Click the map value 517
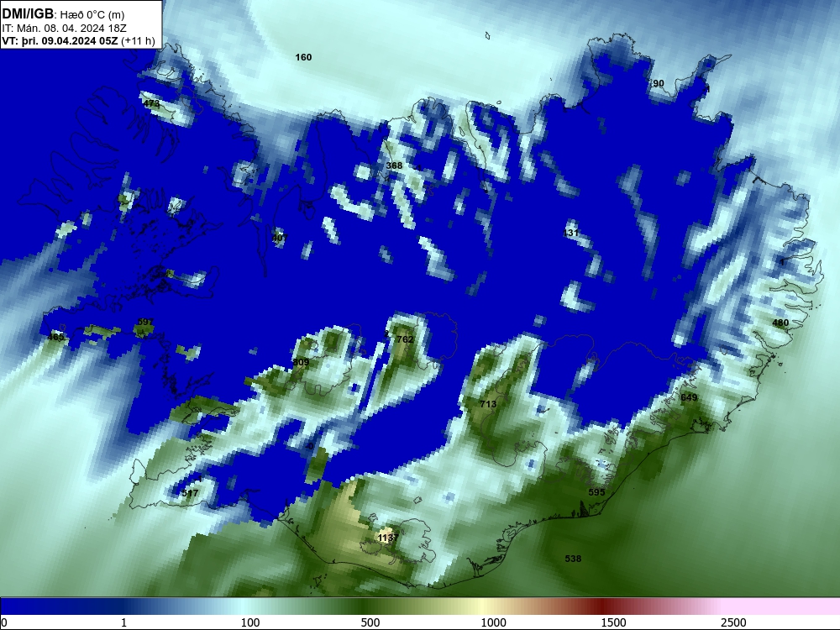840x630 pixels. (190, 493)
